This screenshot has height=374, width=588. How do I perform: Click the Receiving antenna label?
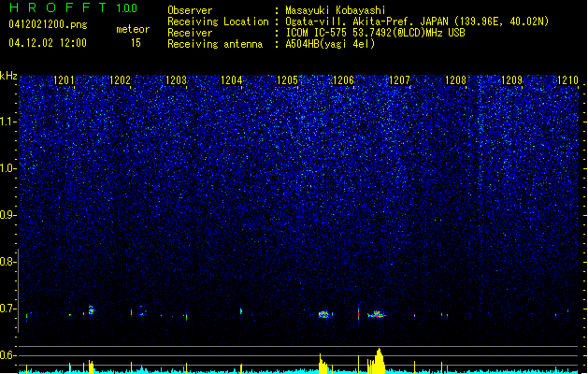point(215,44)
